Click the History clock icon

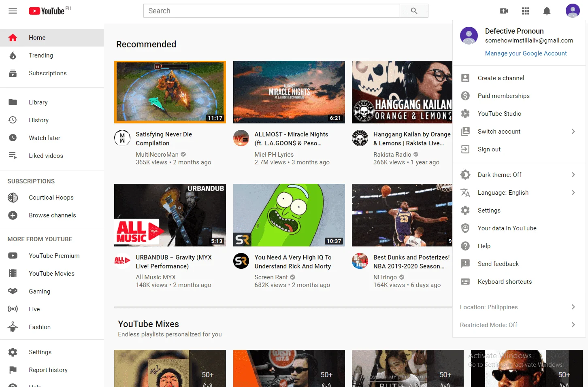click(x=13, y=120)
